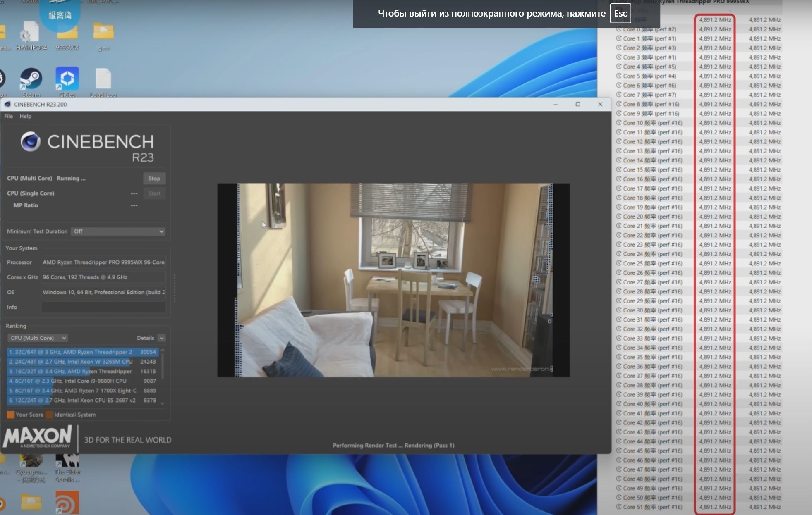Open The Elder Scrolls desktop shortcut
This screenshot has height=515, width=812.
pos(67,468)
